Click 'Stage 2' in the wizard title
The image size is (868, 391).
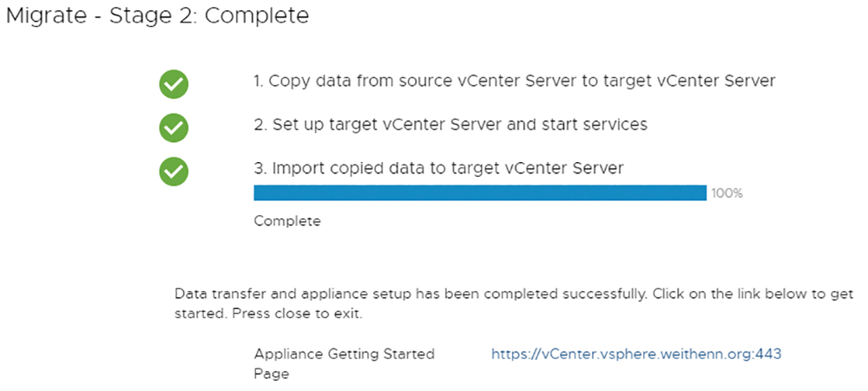point(152,16)
